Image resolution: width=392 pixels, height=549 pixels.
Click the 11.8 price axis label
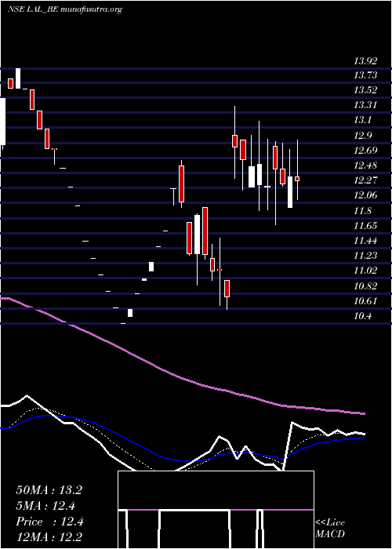(364, 211)
